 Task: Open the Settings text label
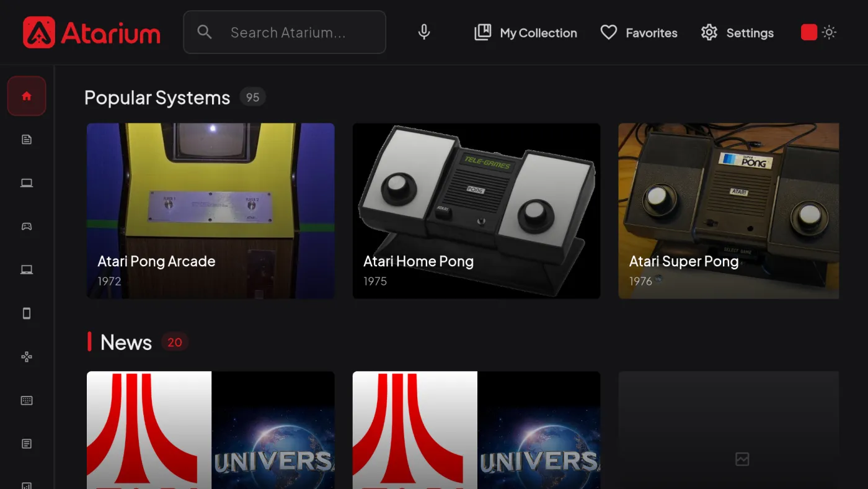pyautogui.click(x=750, y=33)
